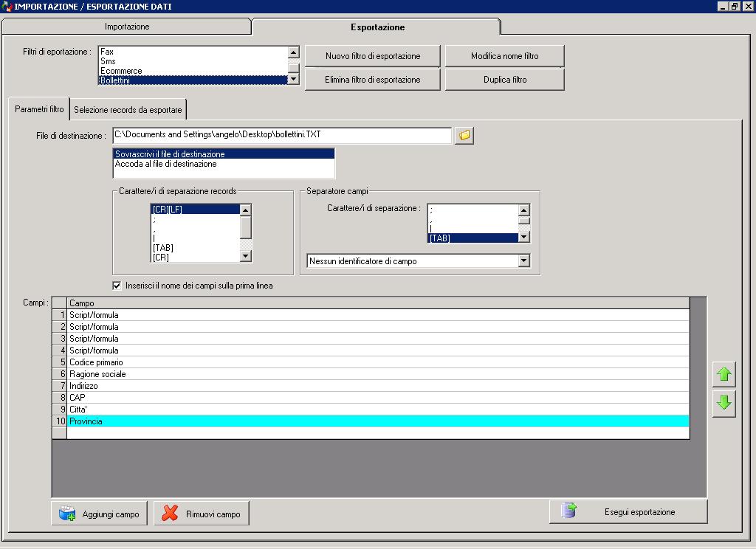Click the Rimuovi campo button
Image resolution: width=756 pixels, height=549 pixels.
pyautogui.click(x=201, y=514)
